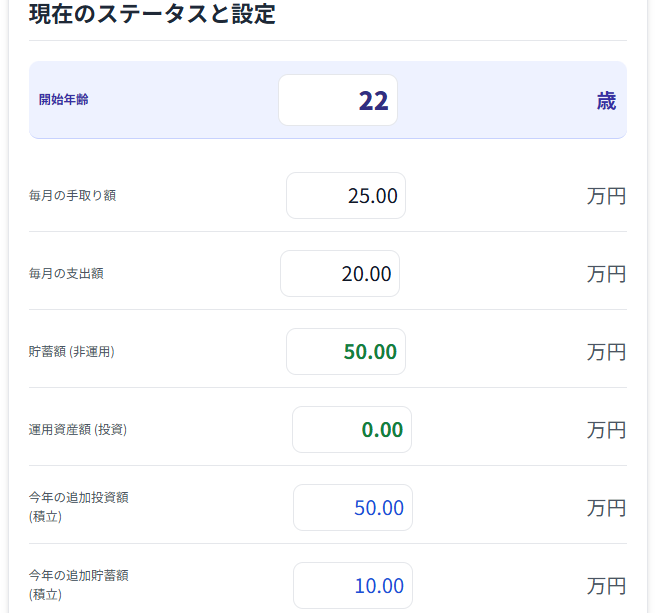Focus the 今年の追加貯蓄額 field showing 10.00

pyautogui.click(x=353, y=585)
